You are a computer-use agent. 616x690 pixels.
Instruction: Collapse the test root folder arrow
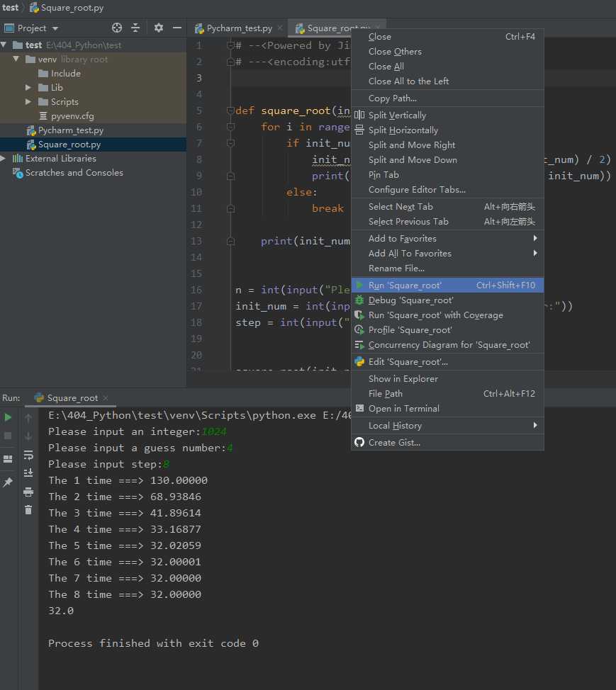click(x=4, y=45)
